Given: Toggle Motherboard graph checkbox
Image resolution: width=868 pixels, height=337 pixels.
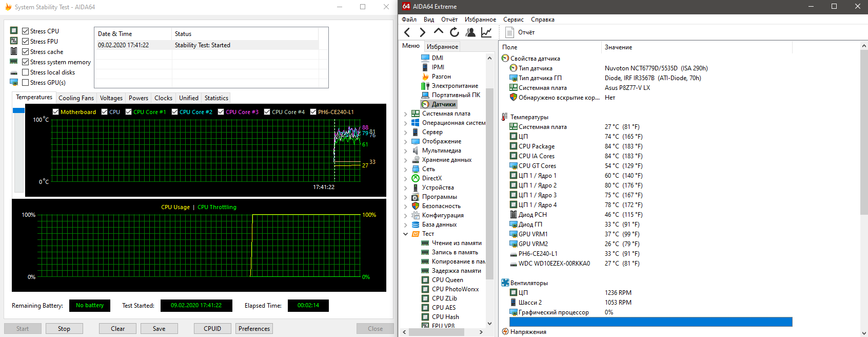Looking at the screenshot, I should click(55, 112).
